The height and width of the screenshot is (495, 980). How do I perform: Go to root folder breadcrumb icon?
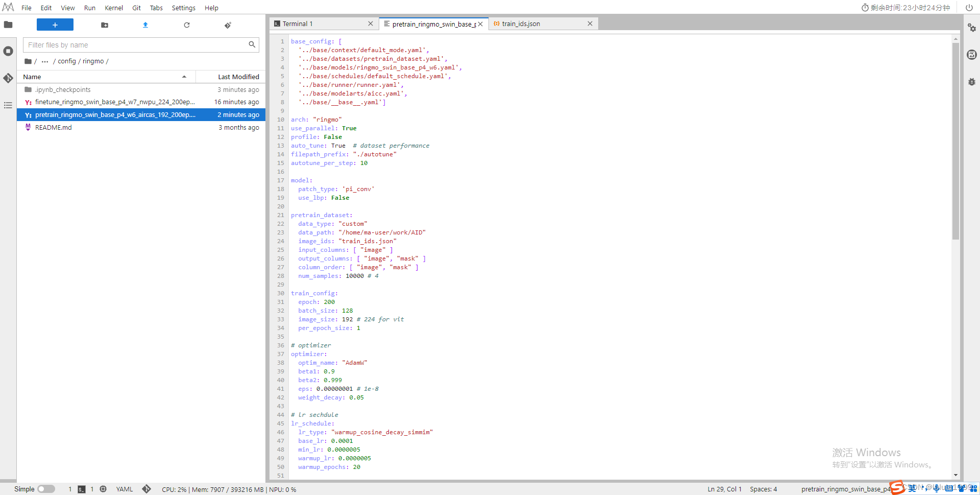point(28,61)
